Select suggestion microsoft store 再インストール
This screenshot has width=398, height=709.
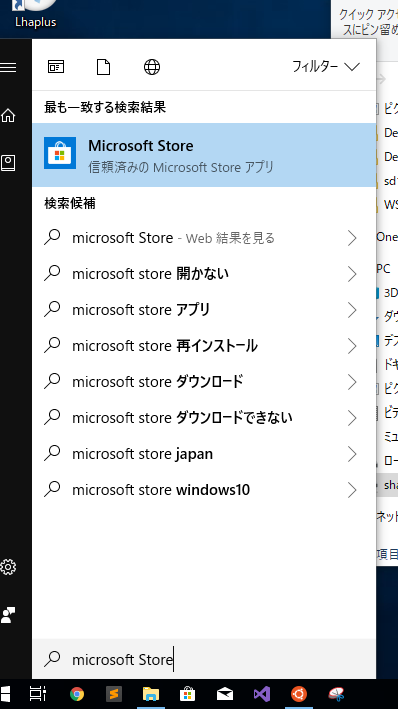(204, 346)
